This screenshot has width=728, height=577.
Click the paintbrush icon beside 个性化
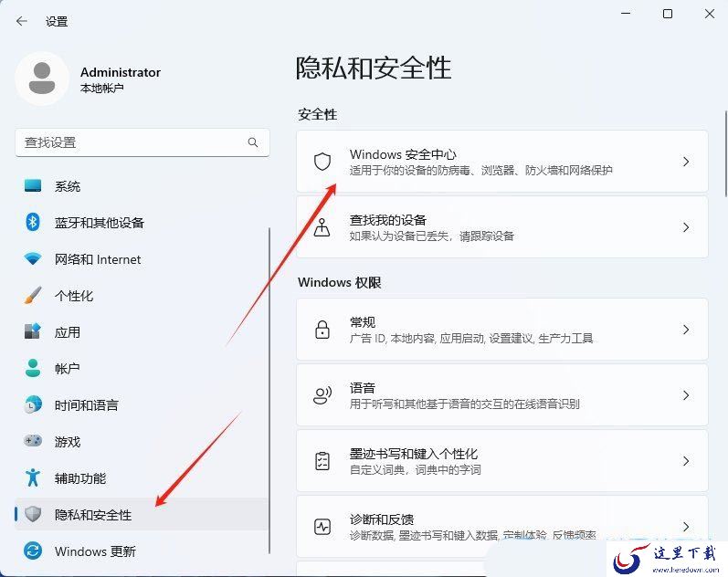point(33,295)
